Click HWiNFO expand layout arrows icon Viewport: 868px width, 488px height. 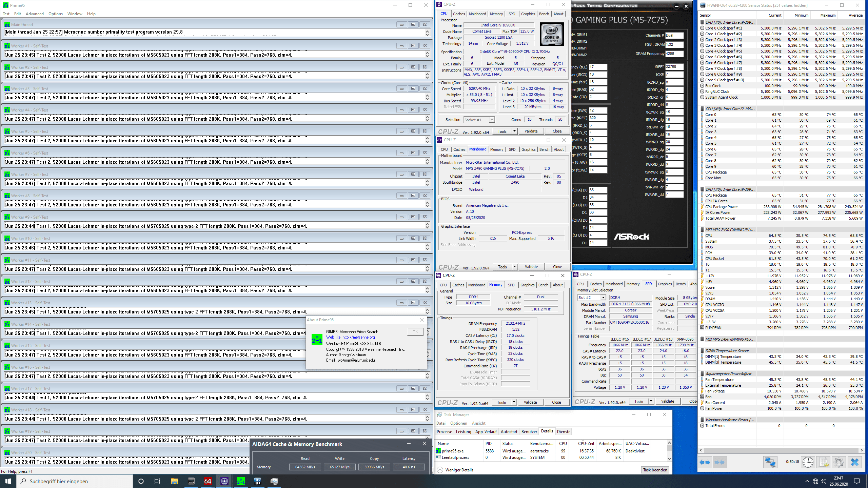pos(705,462)
